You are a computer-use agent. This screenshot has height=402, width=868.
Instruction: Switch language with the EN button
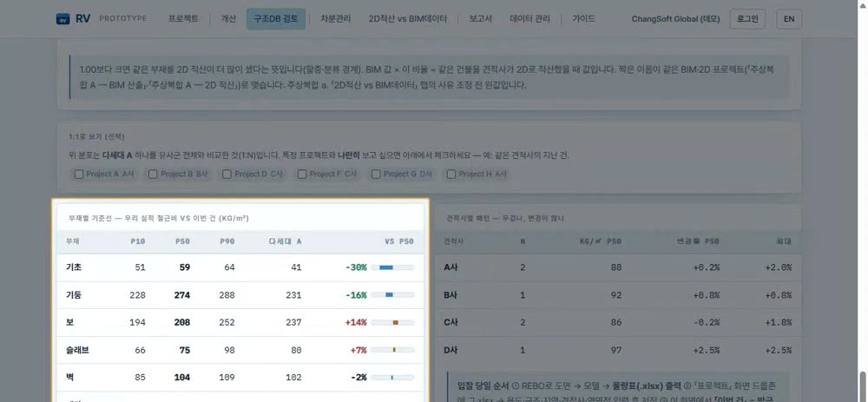point(789,19)
